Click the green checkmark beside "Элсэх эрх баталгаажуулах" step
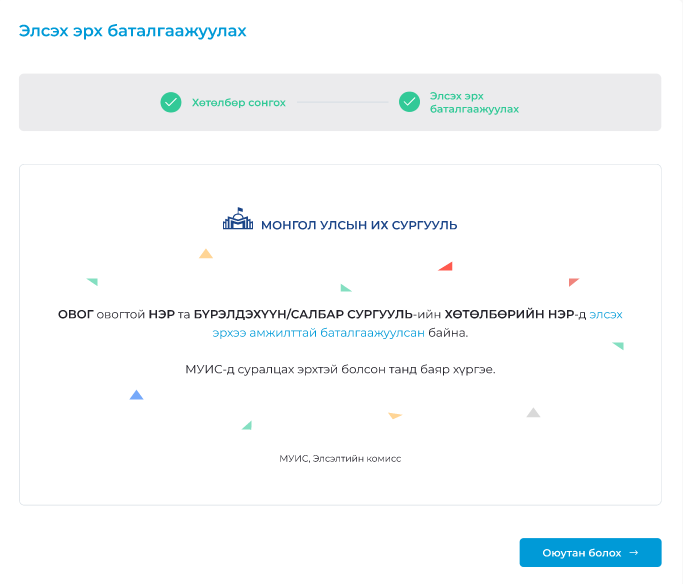 click(409, 102)
